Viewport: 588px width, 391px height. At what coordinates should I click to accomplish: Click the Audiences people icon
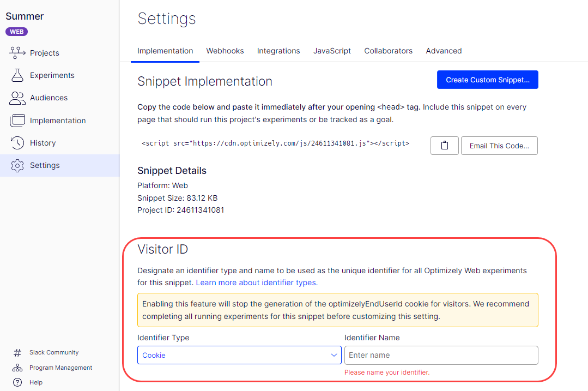17,98
